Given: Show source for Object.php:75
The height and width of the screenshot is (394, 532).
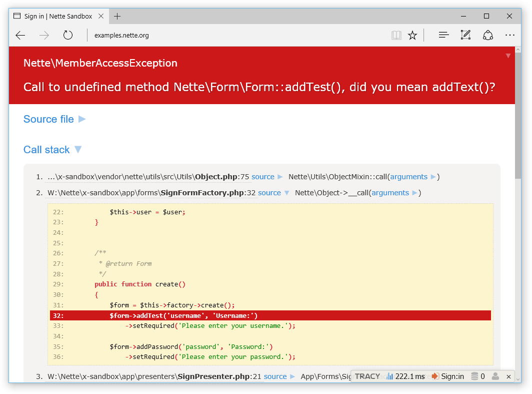Looking at the screenshot, I should pos(267,177).
